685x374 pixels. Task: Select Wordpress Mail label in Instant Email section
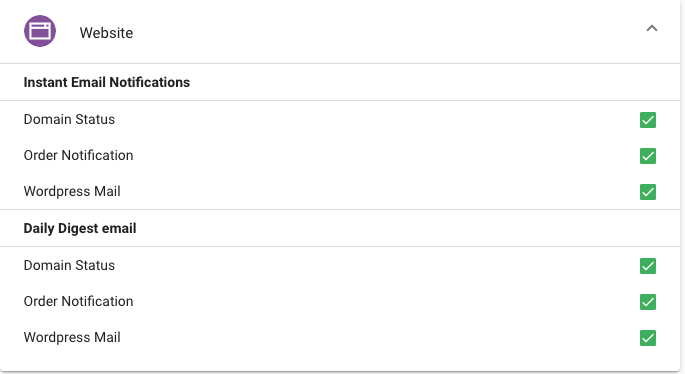pyautogui.click(x=72, y=191)
